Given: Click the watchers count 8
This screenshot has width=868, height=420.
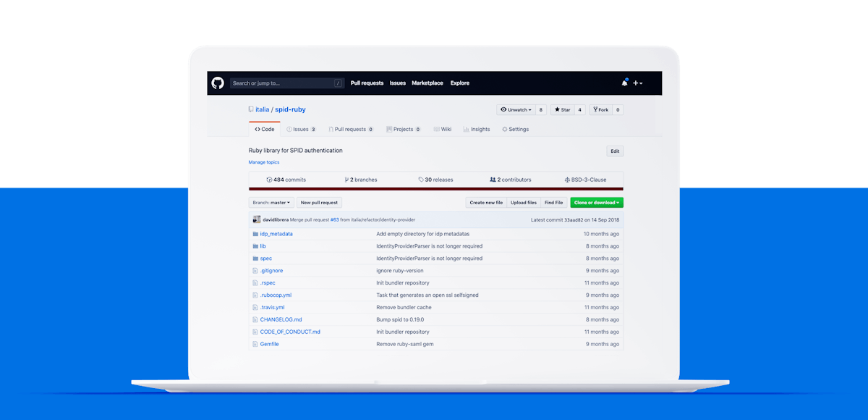Looking at the screenshot, I should [x=541, y=110].
